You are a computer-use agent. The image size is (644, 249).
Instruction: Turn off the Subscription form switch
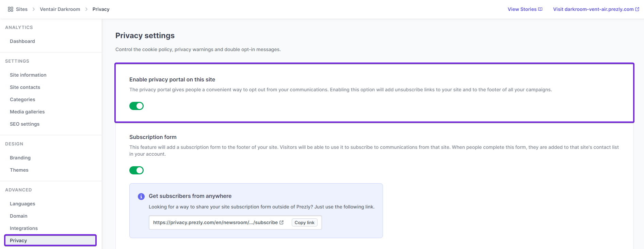pos(136,170)
